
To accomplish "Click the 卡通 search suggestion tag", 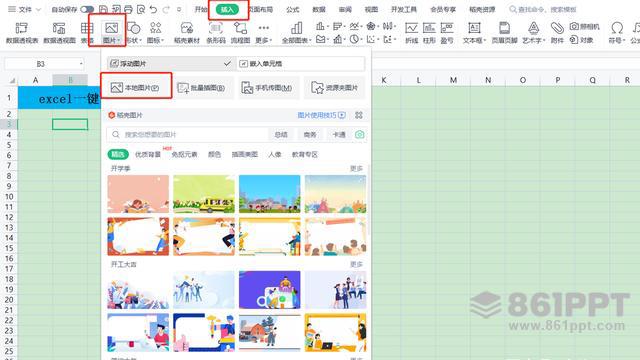I will [339, 134].
